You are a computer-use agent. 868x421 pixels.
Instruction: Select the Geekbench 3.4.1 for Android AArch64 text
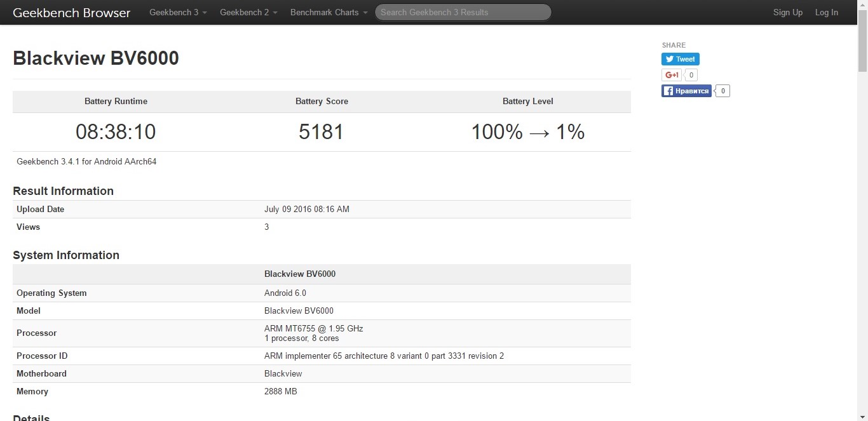click(x=86, y=161)
